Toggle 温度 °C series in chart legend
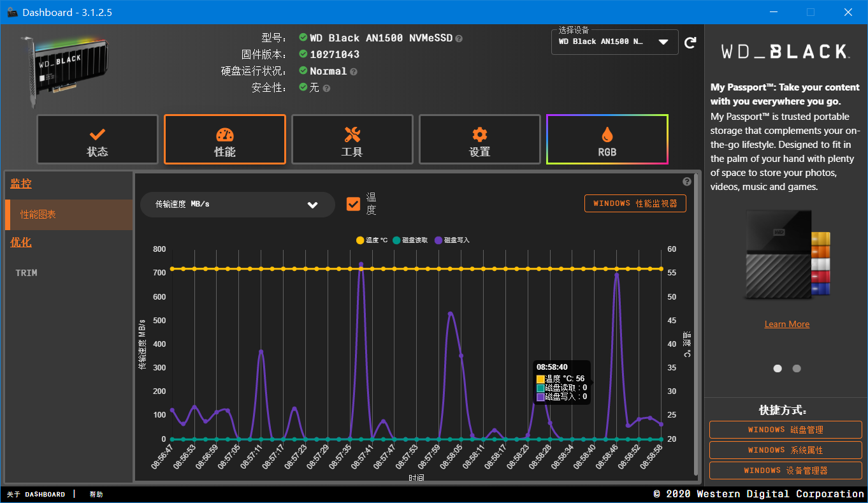Viewport: 868px width, 503px height. (x=372, y=240)
